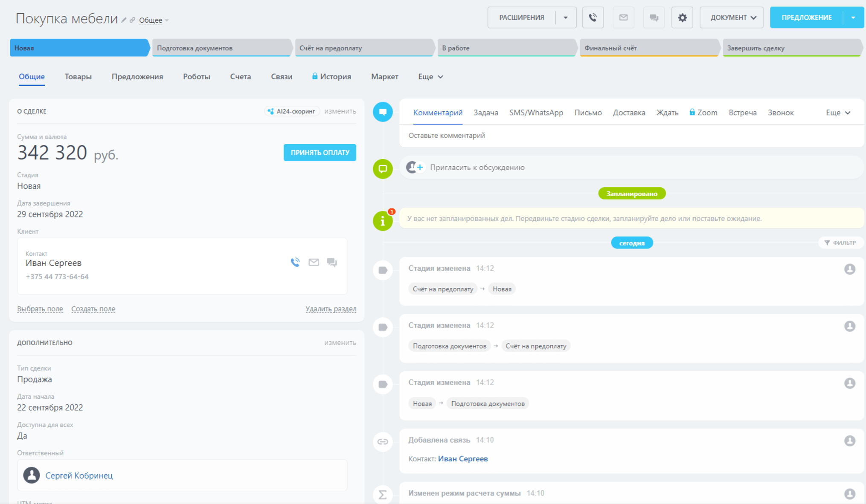Select the Звонок timeline tab
The image size is (866, 504).
coord(781,113)
